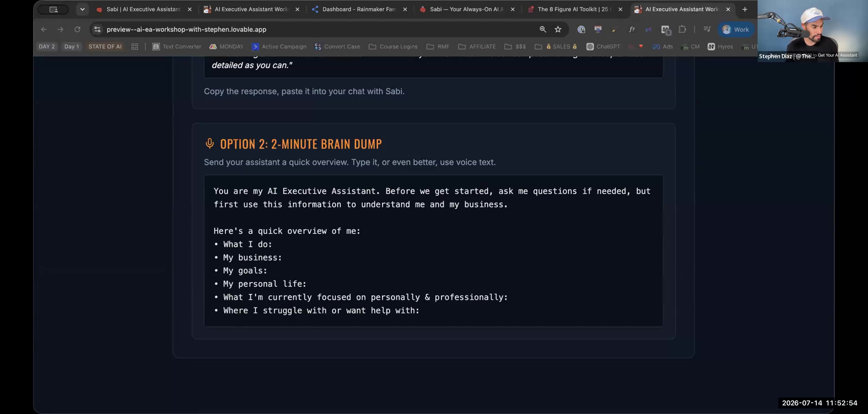Open the media control playlist icon

click(707, 30)
